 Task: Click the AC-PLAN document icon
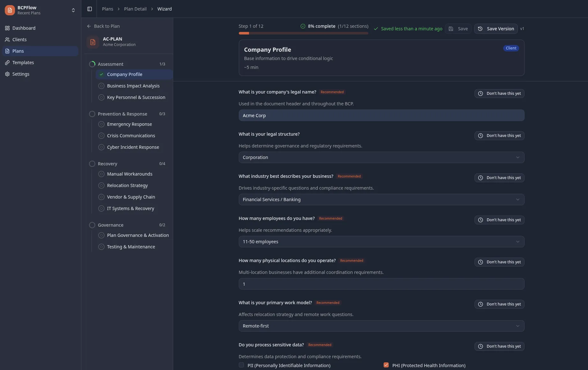pyautogui.click(x=93, y=42)
